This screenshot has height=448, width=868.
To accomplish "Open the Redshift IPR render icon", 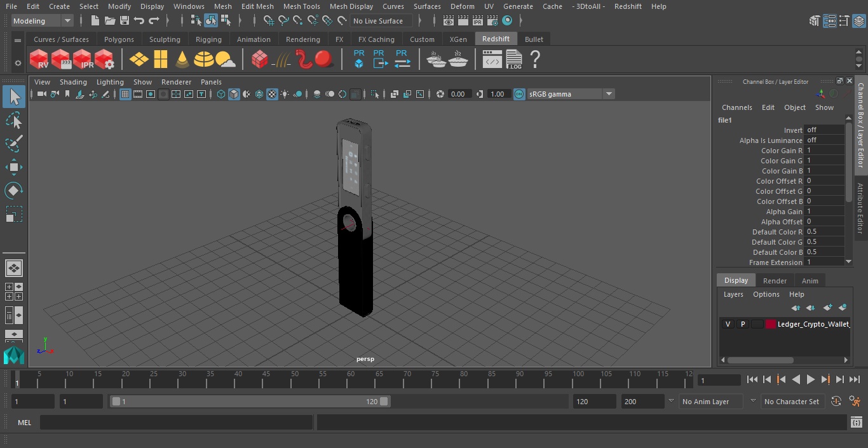I will [83, 60].
